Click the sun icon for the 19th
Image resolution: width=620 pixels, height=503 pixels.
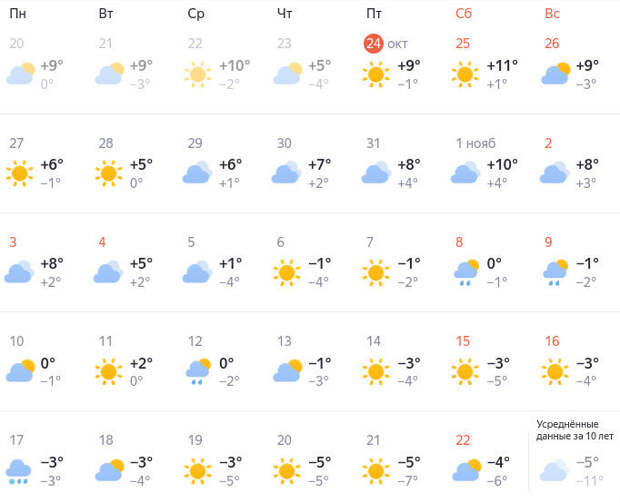pos(197,470)
